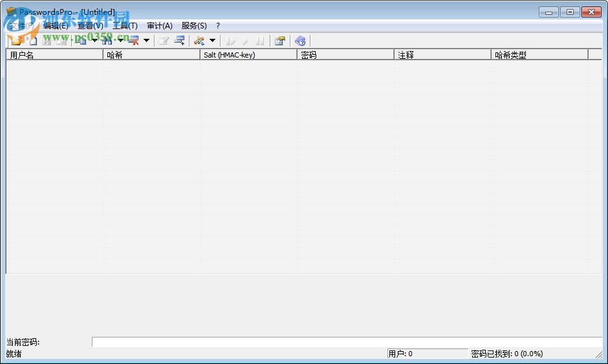The image size is (608, 364).
Task: Expand the attack type dropdown arrow
Action: [213, 40]
